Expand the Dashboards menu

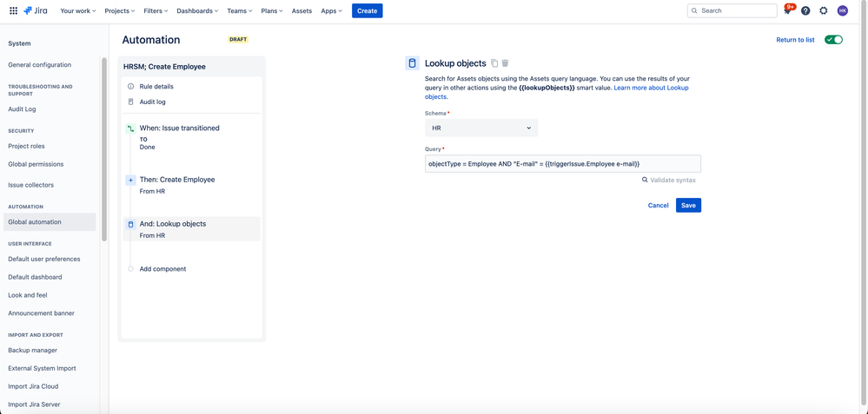tap(197, 10)
